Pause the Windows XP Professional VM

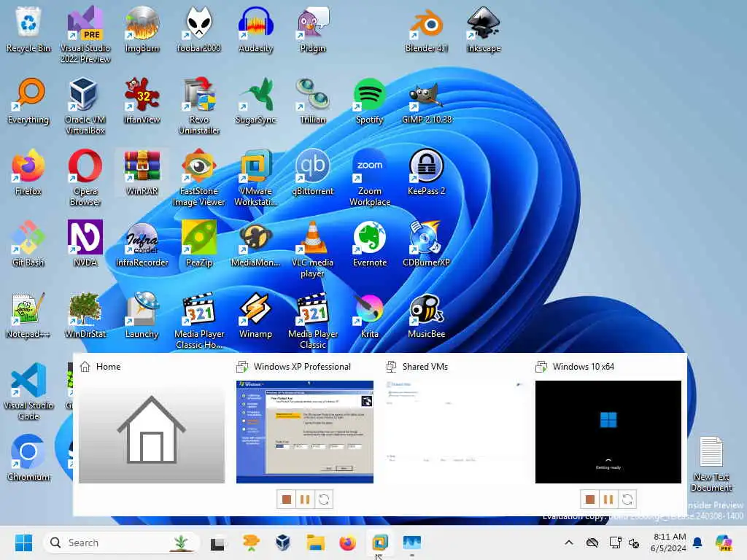(x=305, y=499)
